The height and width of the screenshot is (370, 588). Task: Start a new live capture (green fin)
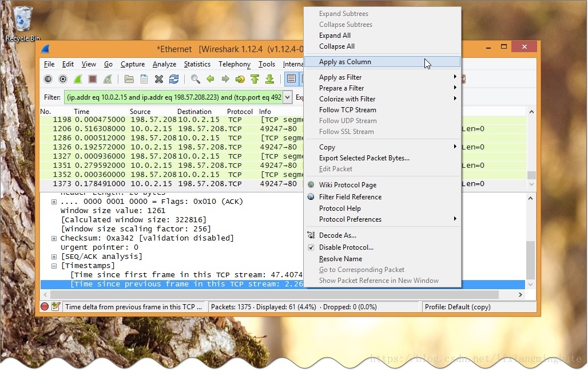[78, 79]
